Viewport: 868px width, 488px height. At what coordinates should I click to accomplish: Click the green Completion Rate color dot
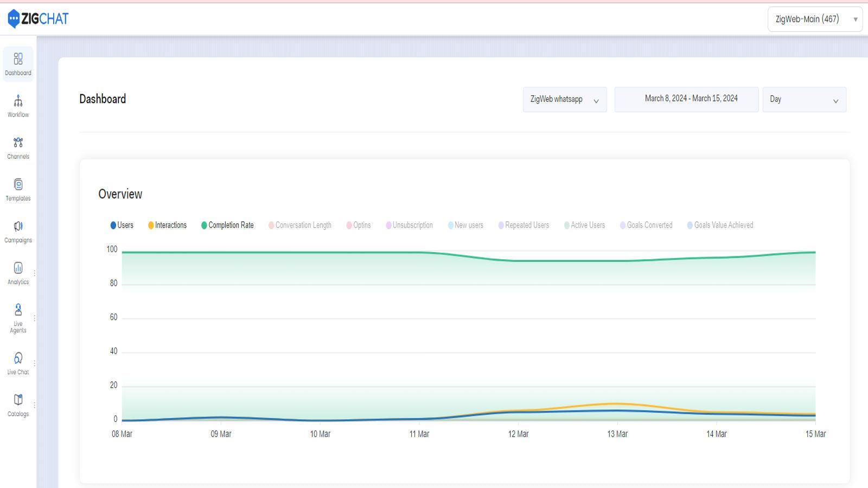[x=204, y=225]
